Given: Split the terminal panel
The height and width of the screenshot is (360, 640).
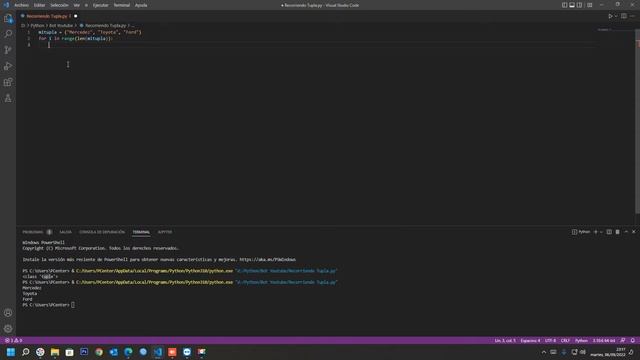Looking at the screenshot, I should point(609,232).
